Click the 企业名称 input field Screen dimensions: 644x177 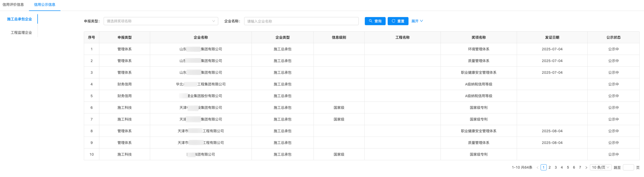tap(301, 21)
